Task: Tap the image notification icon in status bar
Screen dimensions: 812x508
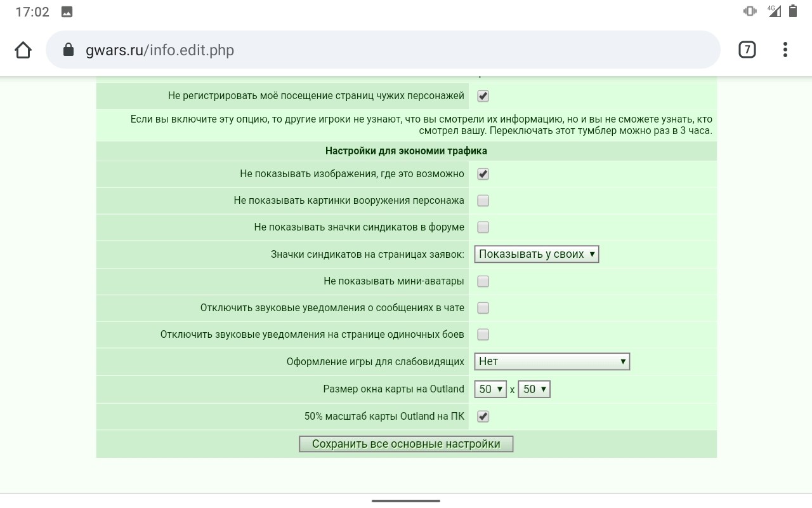Action: pos(67,11)
